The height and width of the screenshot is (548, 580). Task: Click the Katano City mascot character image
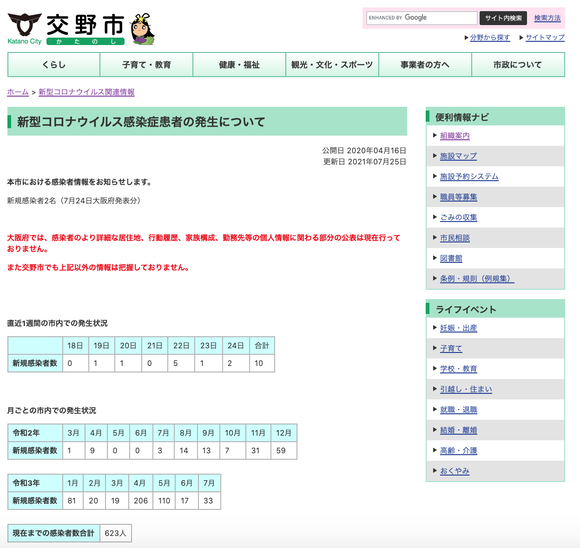(142, 29)
